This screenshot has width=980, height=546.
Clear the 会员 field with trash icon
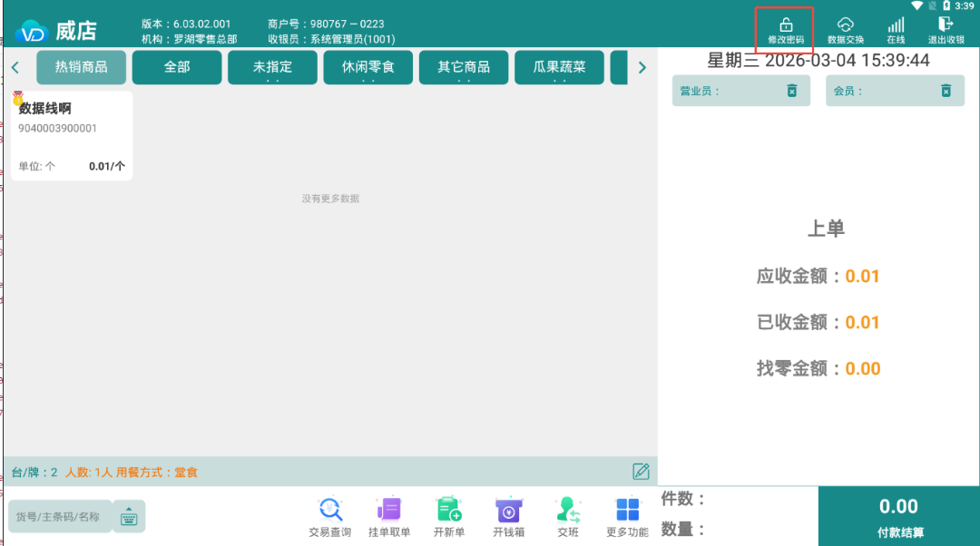[x=946, y=92]
